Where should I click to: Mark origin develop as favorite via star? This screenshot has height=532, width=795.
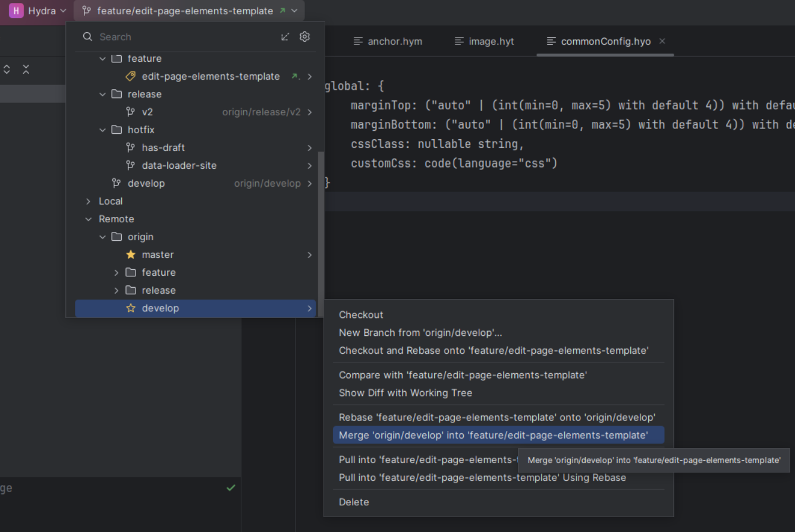[131, 308]
